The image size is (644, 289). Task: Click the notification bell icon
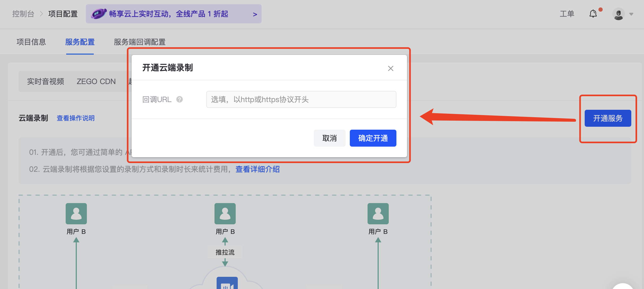click(593, 14)
